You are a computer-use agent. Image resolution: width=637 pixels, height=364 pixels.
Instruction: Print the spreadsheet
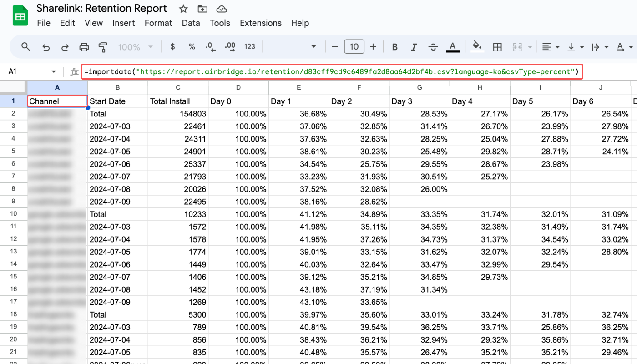(x=84, y=46)
